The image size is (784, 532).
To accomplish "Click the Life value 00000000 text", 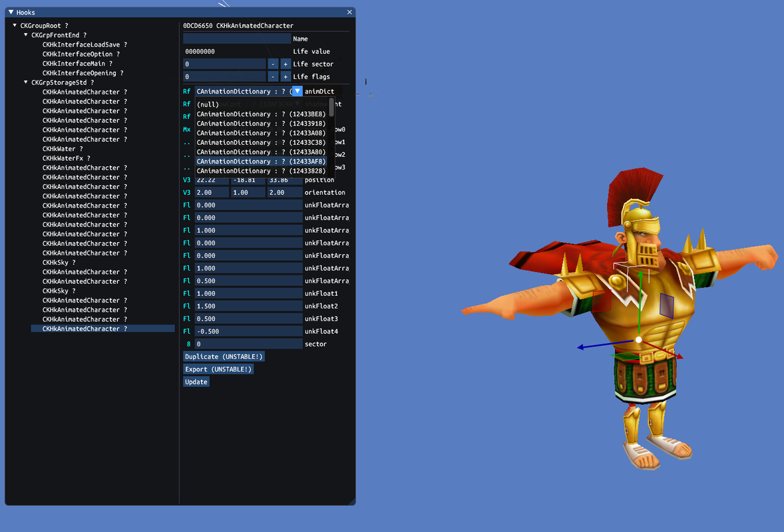I will pos(200,51).
